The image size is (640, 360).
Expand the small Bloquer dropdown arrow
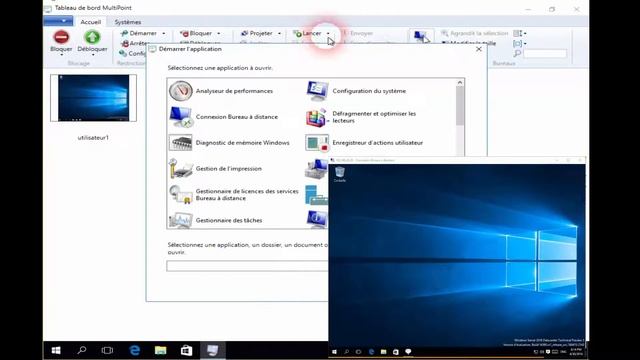click(218, 33)
